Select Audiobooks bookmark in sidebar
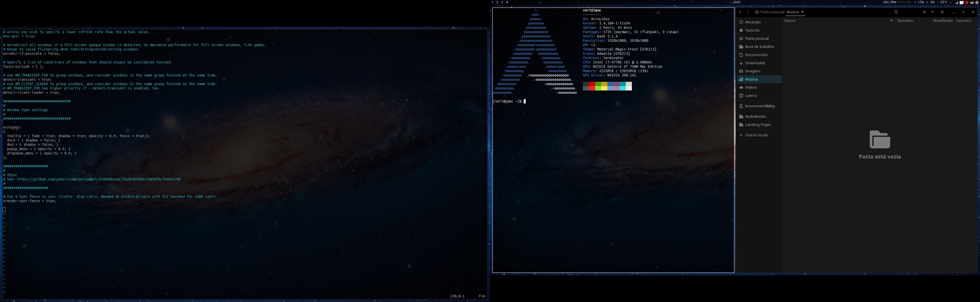 [755, 117]
